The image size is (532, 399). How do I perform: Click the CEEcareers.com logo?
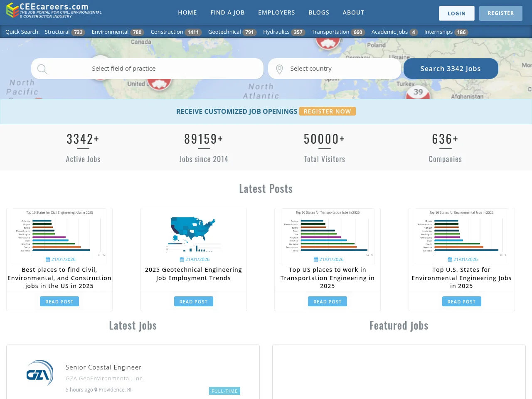coord(54,11)
